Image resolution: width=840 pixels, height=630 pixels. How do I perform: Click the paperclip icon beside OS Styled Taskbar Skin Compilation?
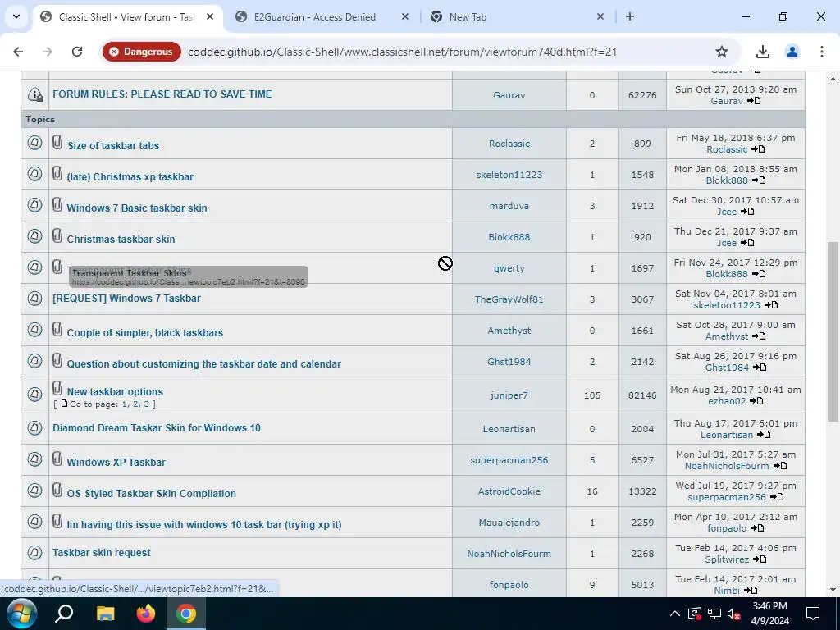tap(57, 491)
